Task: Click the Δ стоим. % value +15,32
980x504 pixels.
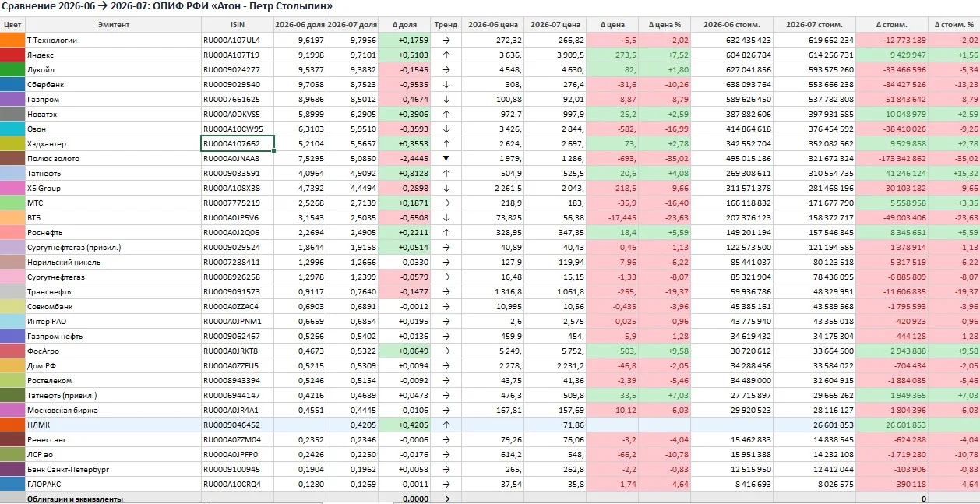Action: (954, 173)
